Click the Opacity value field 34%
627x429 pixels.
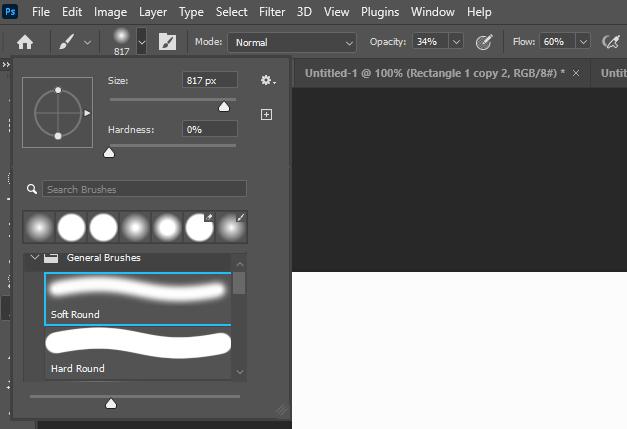pyautogui.click(x=430, y=42)
